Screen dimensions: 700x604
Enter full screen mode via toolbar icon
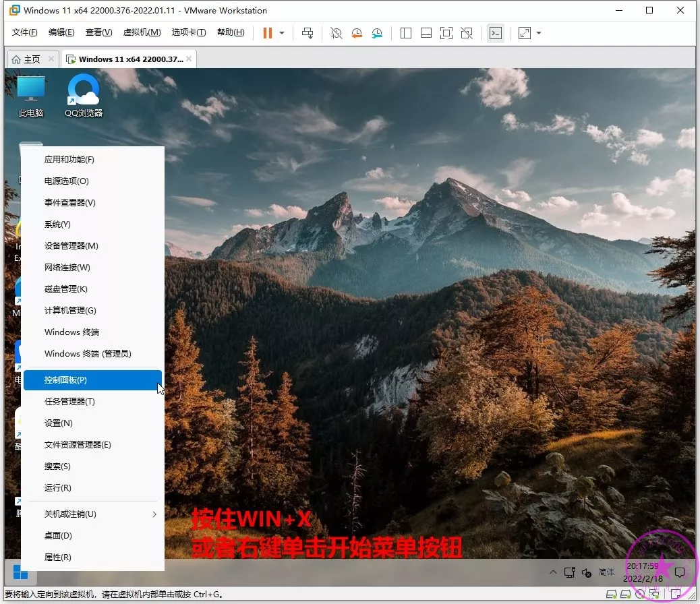click(x=446, y=33)
